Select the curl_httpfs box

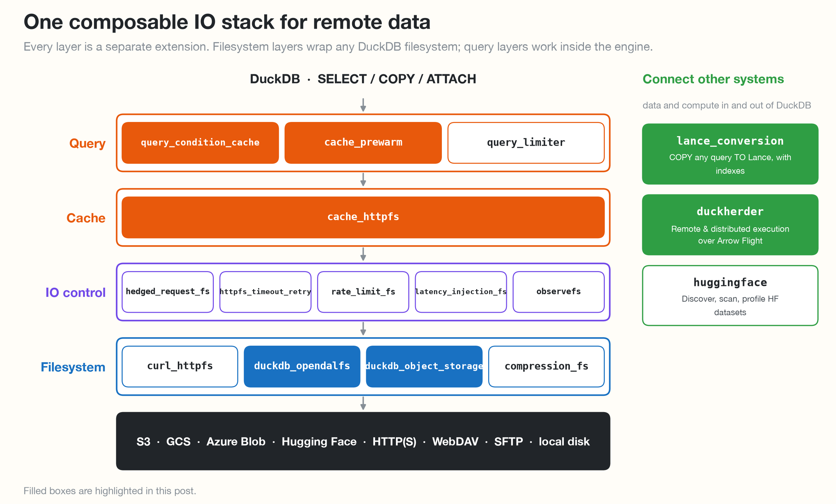point(180,367)
